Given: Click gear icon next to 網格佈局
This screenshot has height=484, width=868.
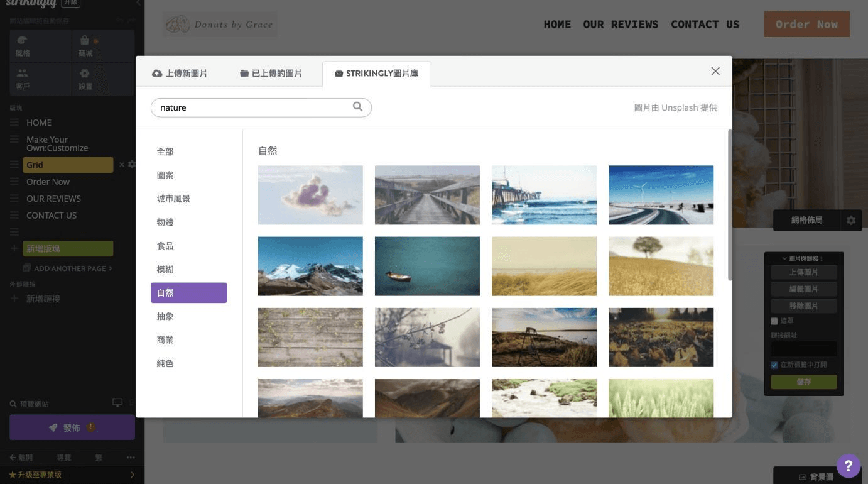Looking at the screenshot, I should coord(851,221).
